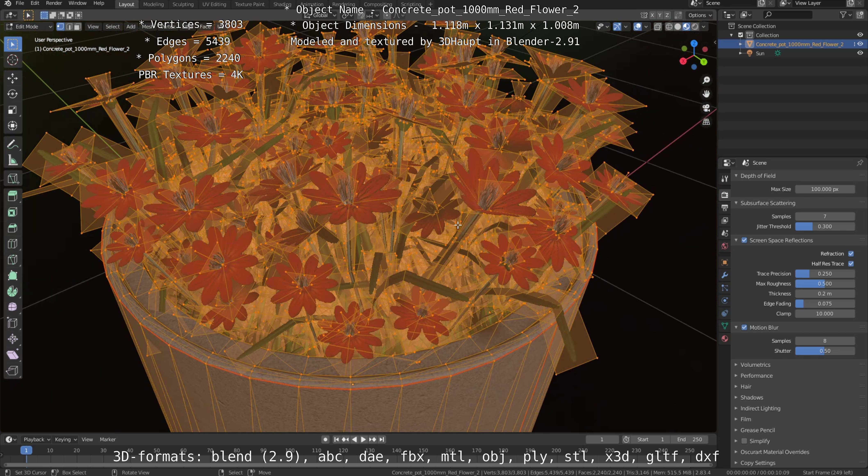
Task: Open the File menu
Action: [x=20, y=3]
